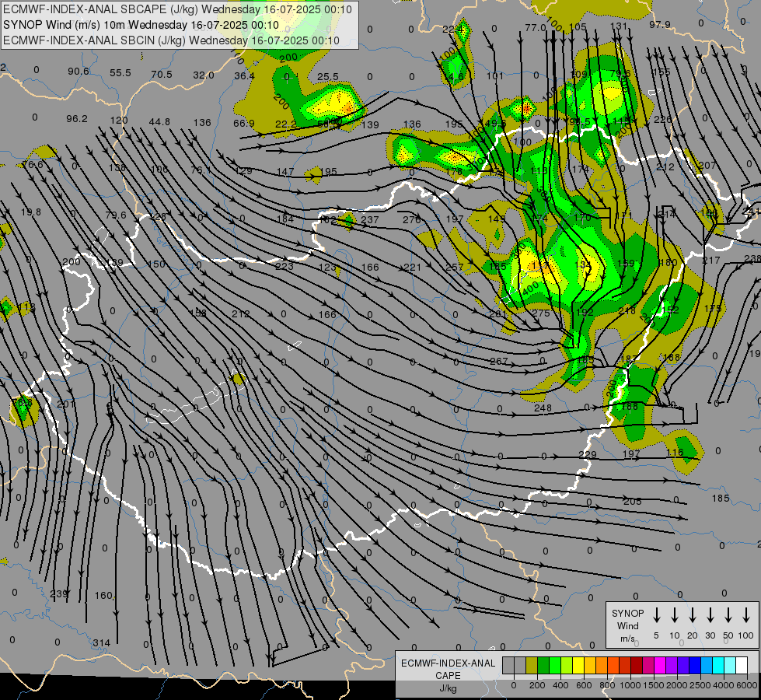761x700 pixels.
Task: Click the 19.8 value on the map
Action: click(x=31, y=212)
